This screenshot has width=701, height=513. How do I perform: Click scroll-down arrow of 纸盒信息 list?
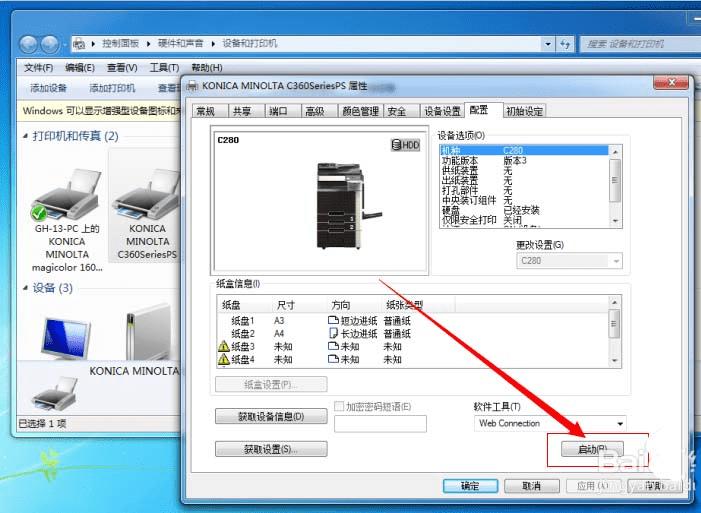point(614,360)
